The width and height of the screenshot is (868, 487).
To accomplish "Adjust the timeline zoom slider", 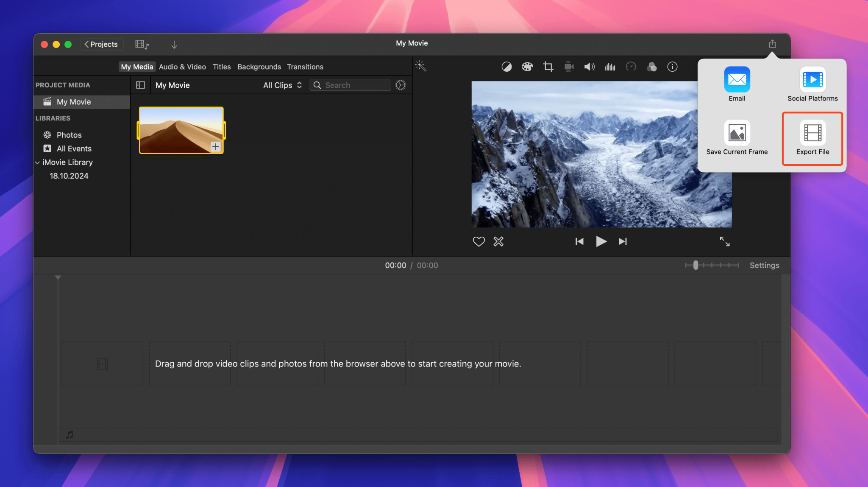I will click(695, 265).
